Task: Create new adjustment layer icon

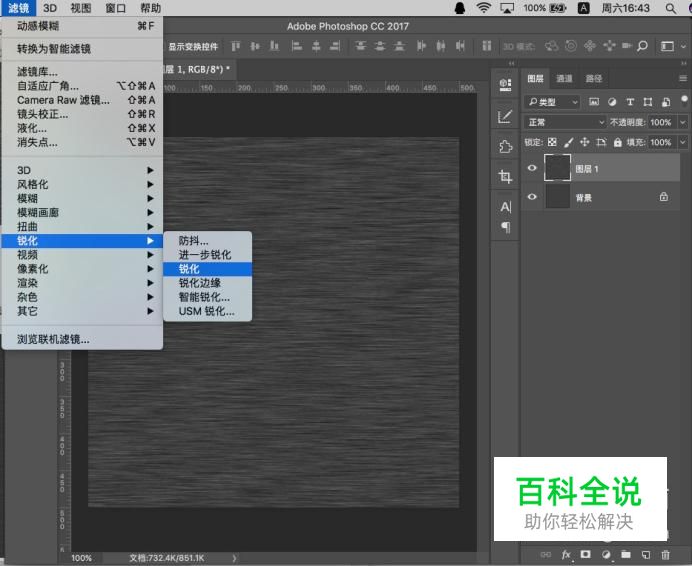Action: [606, 555]
